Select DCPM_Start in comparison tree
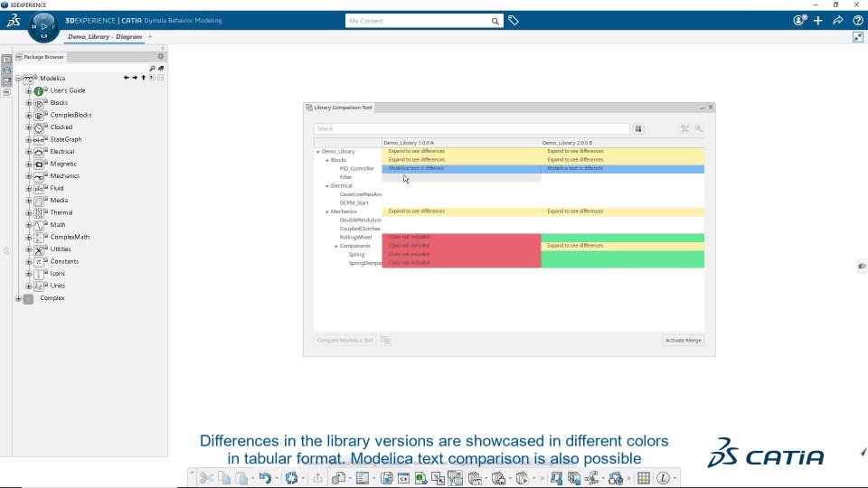This screenshot has height=488, width=868. pos(354,203)
